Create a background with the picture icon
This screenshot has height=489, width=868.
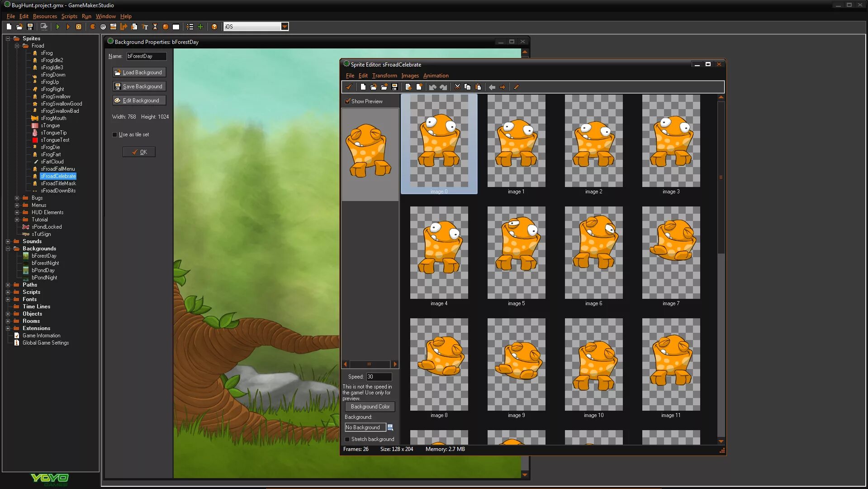114,27
